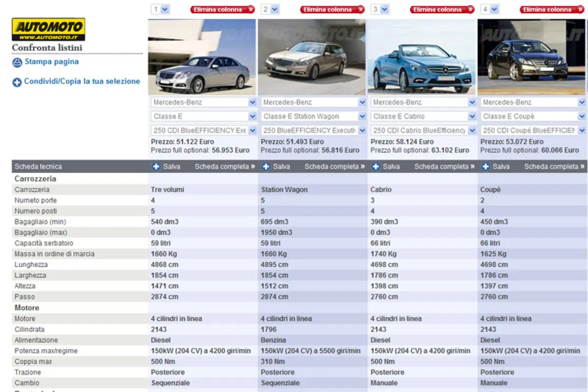The image size is (588, 392).
Task: Click the Carrozzeria section heading
Action: click(35, 179)
